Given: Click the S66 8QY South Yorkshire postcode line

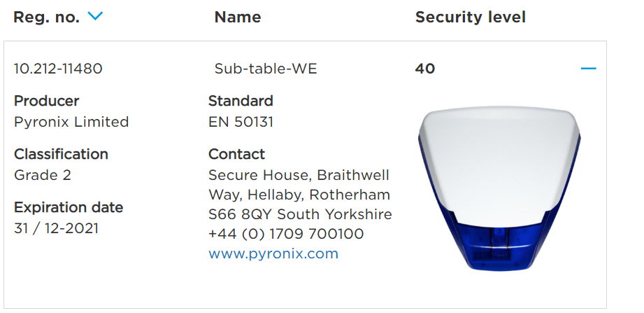Looking at the screenshot, I should pyautogui.click(x=300, y=214).
